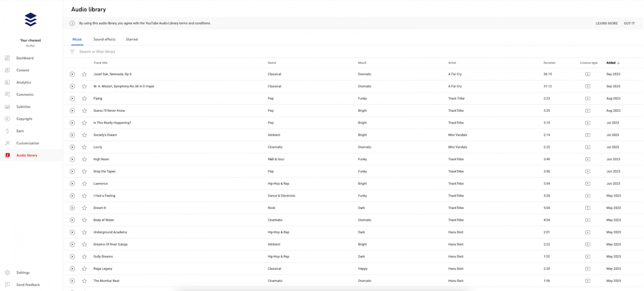Open Settings gear in sidebar
Image resolution: width=644 pixels, height=291 pixels.
(7, 273)
